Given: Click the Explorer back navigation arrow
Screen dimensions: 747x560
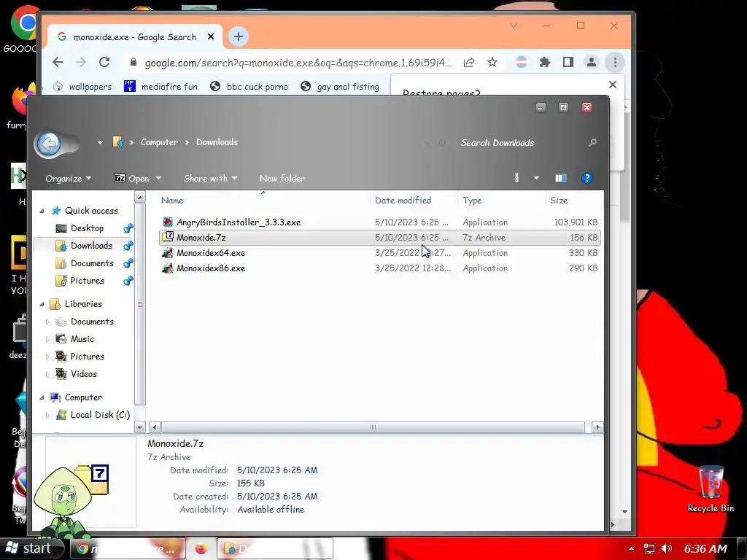Looking at the screenshot, I should [49, 144].
